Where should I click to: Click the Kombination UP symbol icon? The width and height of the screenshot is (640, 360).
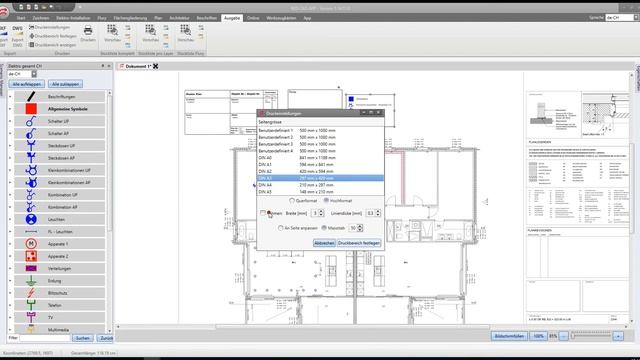point(31,195)
